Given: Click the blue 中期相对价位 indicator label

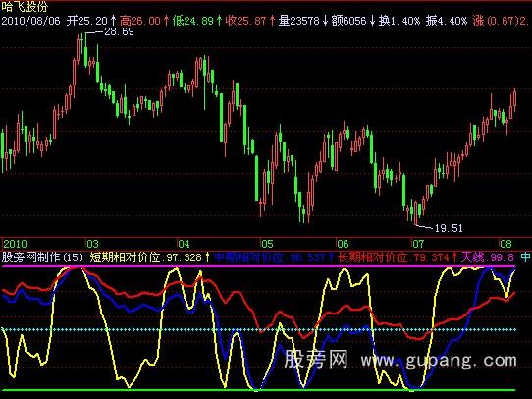Looking at the screenshot, I should [x=274, y=257].
